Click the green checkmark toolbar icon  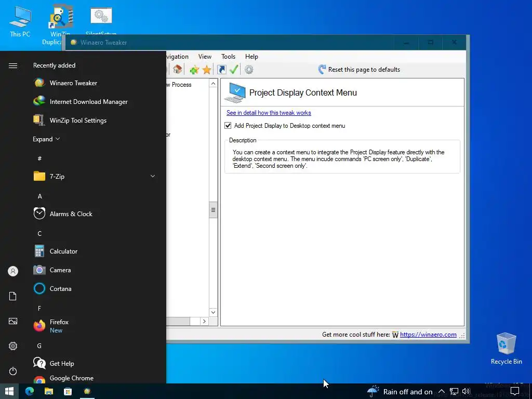[x=234, y=70]
